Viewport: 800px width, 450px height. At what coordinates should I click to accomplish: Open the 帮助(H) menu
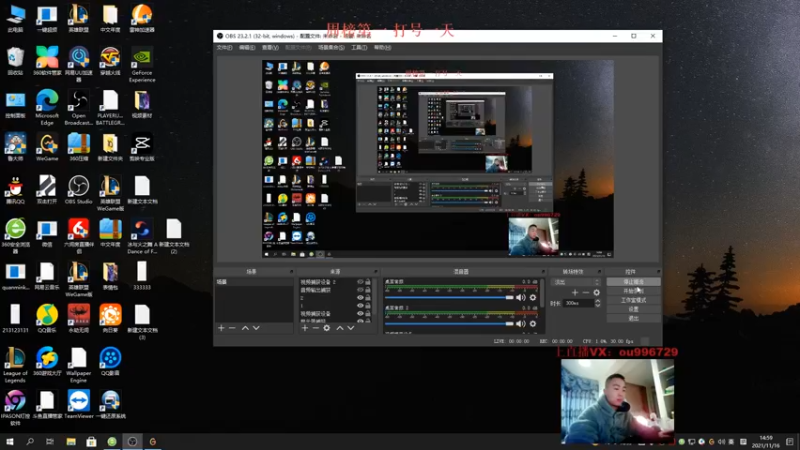point(382,47)
